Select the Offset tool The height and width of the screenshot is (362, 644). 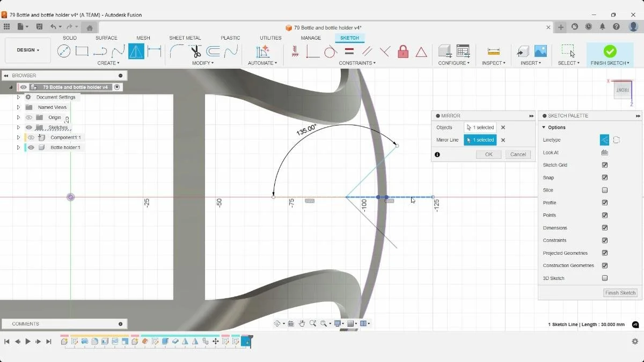213,51
